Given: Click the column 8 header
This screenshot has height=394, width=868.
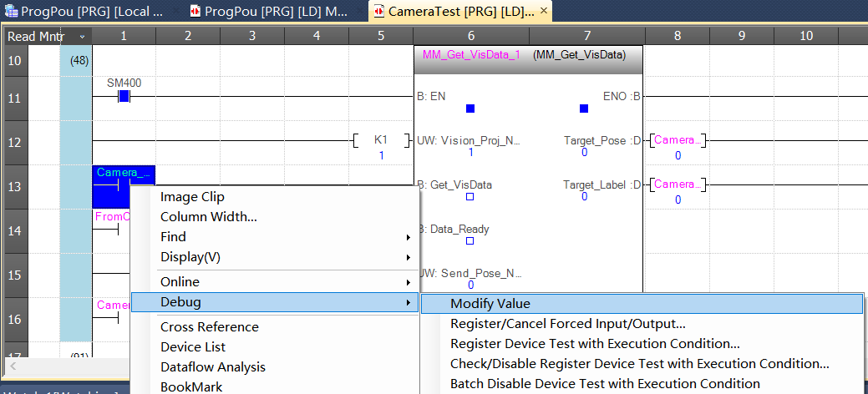Looking at the screenshot, I should click(677, 37).
